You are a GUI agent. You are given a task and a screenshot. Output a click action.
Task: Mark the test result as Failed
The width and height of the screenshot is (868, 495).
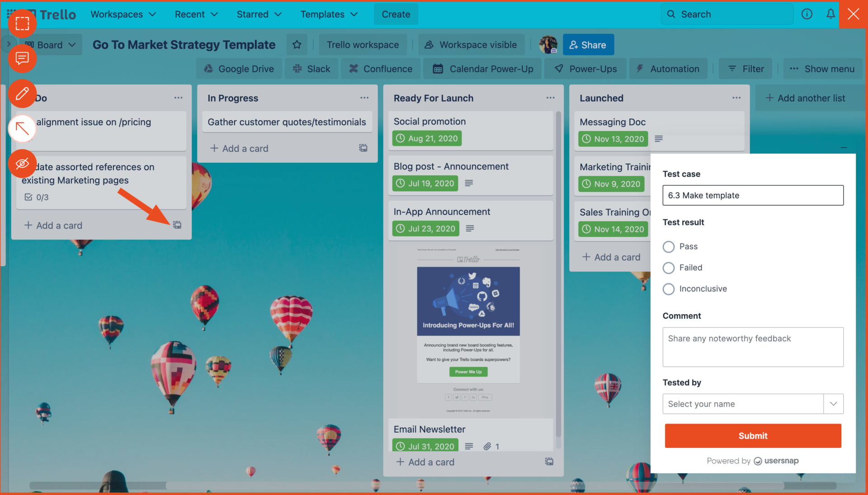click(668, 268)
